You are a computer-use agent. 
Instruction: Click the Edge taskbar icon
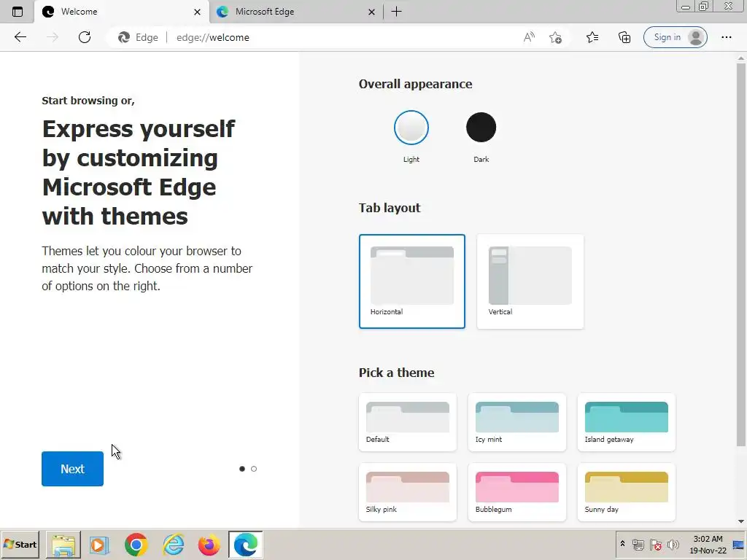246,545
